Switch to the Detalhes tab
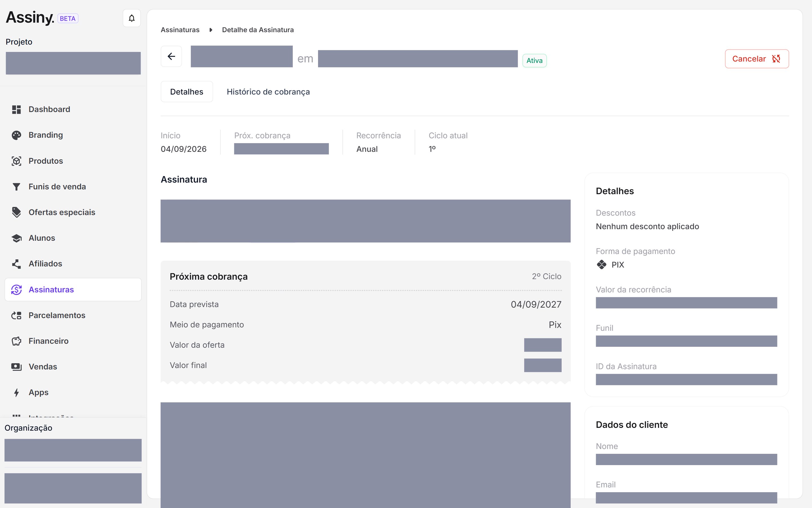The image size is (812, 508). (x=187, y=92)
